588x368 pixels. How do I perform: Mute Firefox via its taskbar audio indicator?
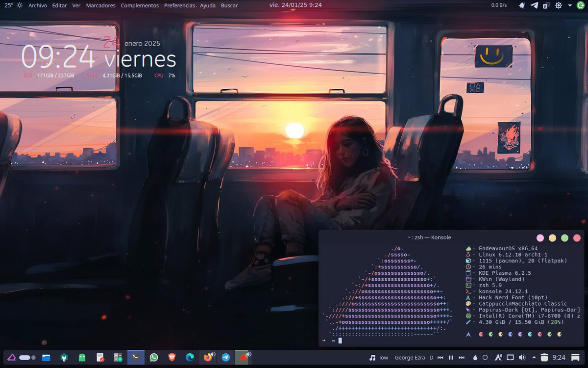click(x=213, y=354)
